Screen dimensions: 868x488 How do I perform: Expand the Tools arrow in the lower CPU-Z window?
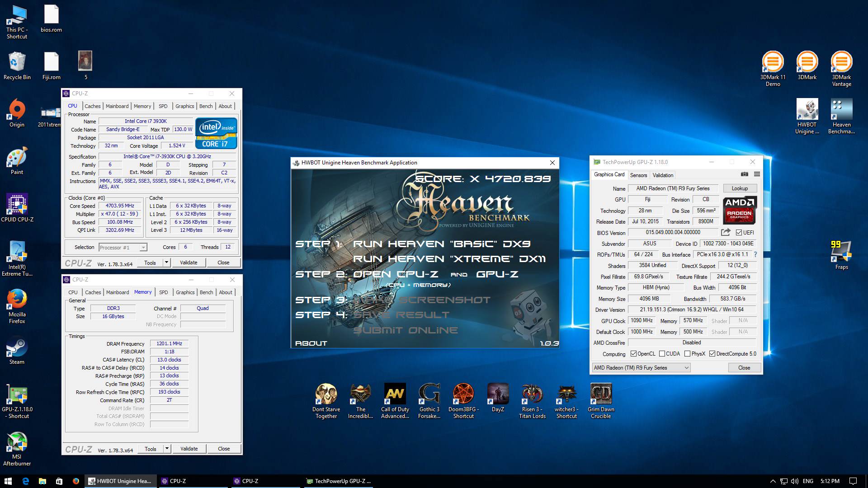click(x=167, y=449)
